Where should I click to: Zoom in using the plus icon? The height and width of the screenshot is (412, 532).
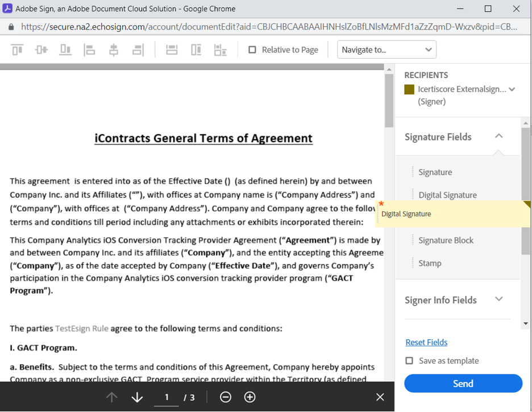[250, 397]
